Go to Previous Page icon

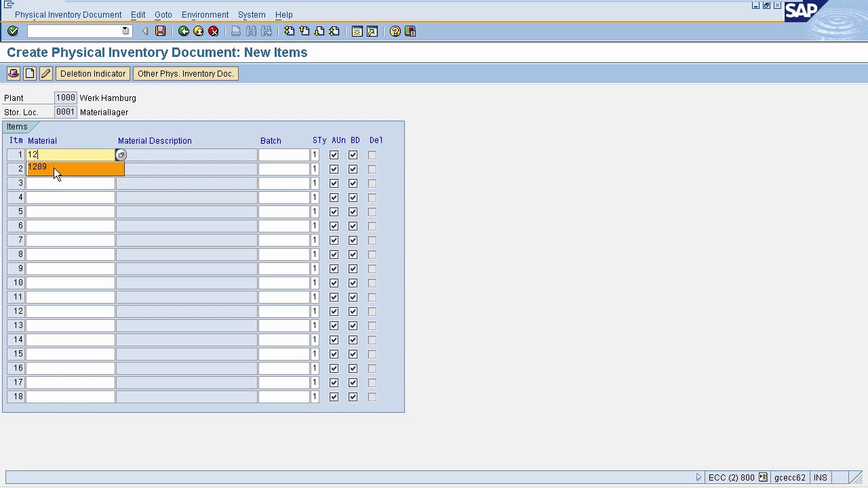pyautogui.click(x=304, y=31)
